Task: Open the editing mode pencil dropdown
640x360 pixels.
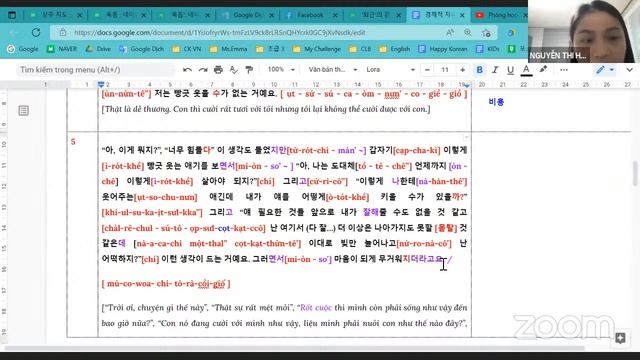Action: tap(605, 70)
